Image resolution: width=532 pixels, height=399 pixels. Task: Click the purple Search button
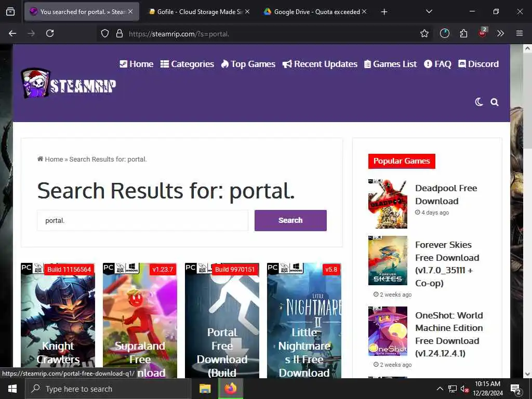(x=290, y=220)
